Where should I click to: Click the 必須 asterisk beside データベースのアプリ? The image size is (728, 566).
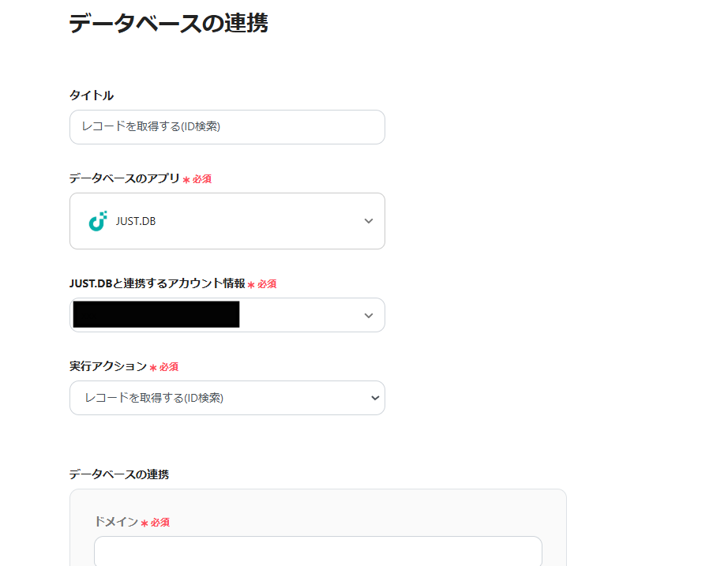point(186,180)
